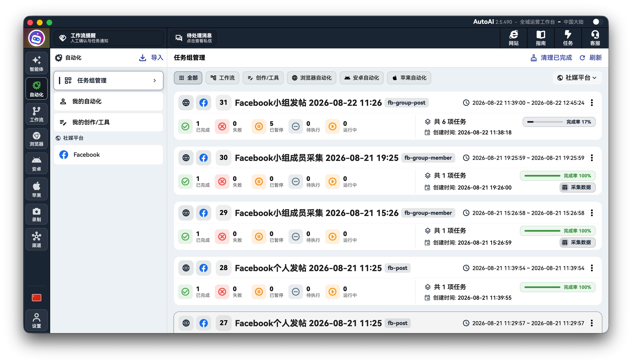Open 设置 at sidebar bottom
Image resolution: width=632 pixels, height=364 pixels.
[x=37, y=320]
